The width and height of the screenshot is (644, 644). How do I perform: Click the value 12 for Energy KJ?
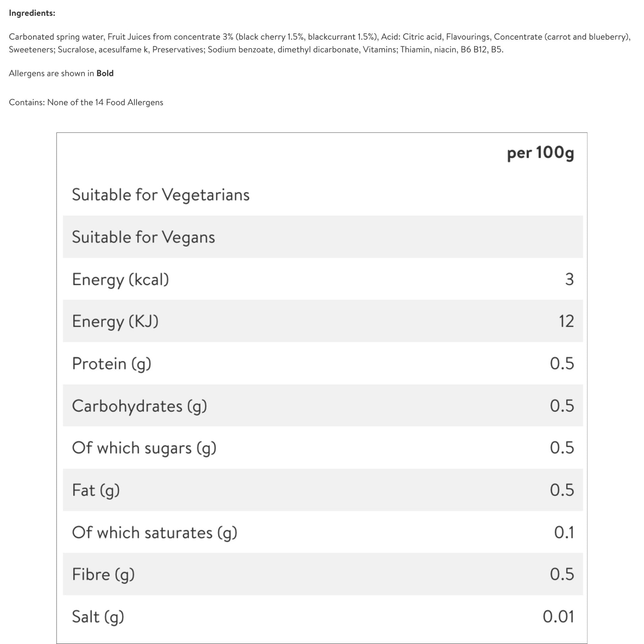[566, 321]
